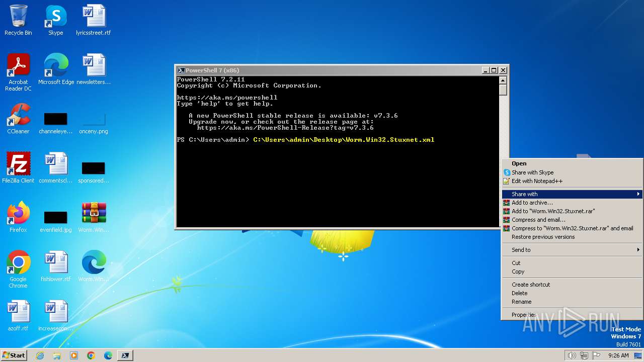
Task: Select Worm.Win Edge-type file icon
Action: [94, 266]
